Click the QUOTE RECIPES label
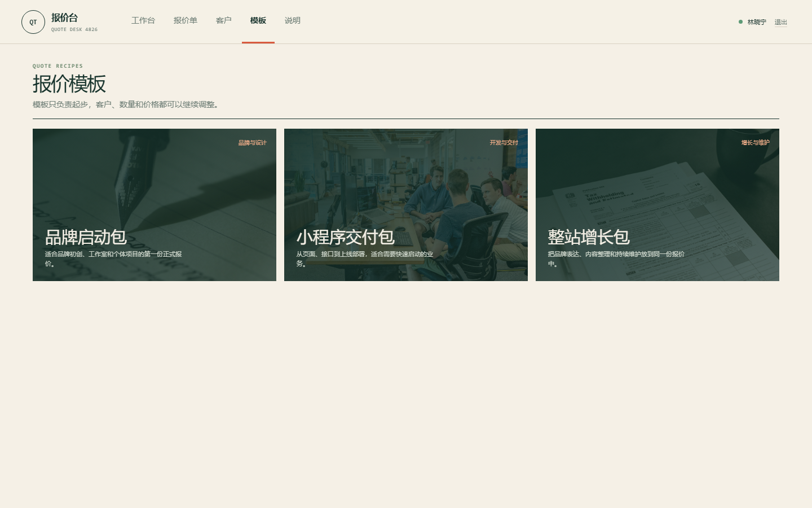Viewport: 812px width, 508px height. point(58,66)
